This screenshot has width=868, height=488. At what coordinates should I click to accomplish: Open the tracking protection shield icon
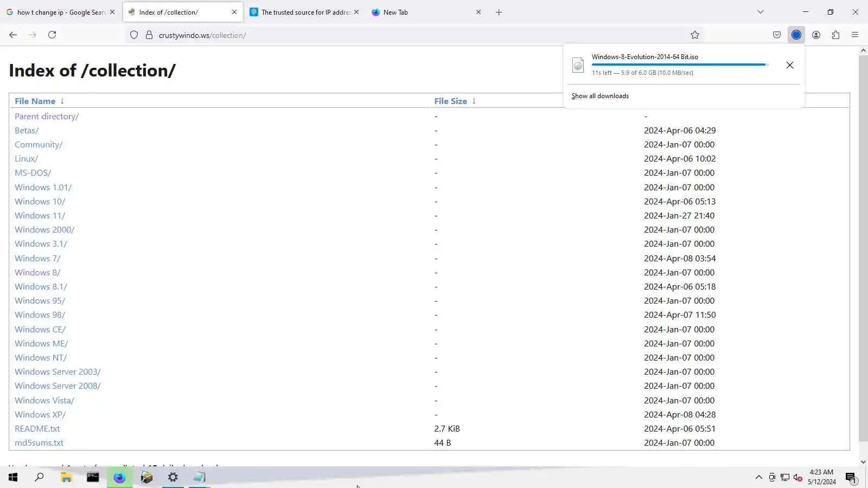click(x=134, y=35)
